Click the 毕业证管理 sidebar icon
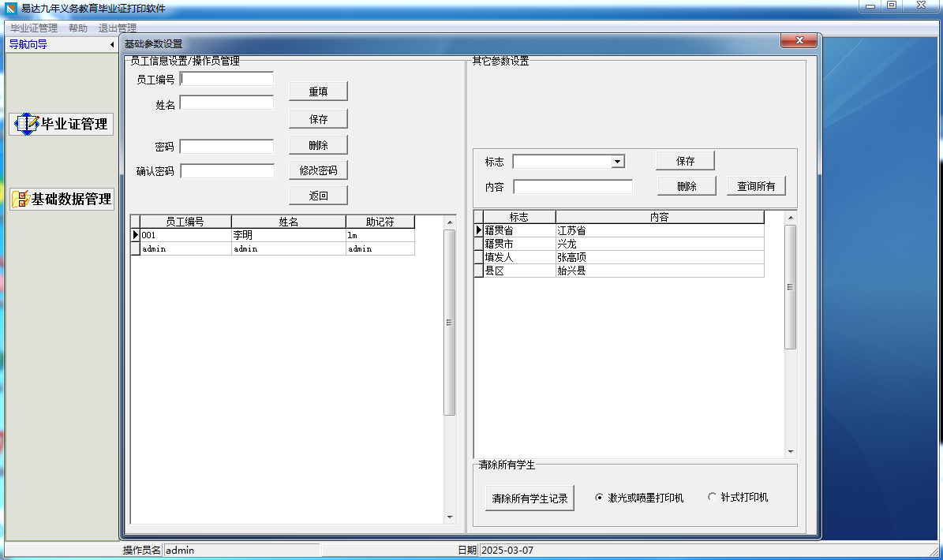The height and width of the screenshot is (560, 943). [x=61, y=124]
